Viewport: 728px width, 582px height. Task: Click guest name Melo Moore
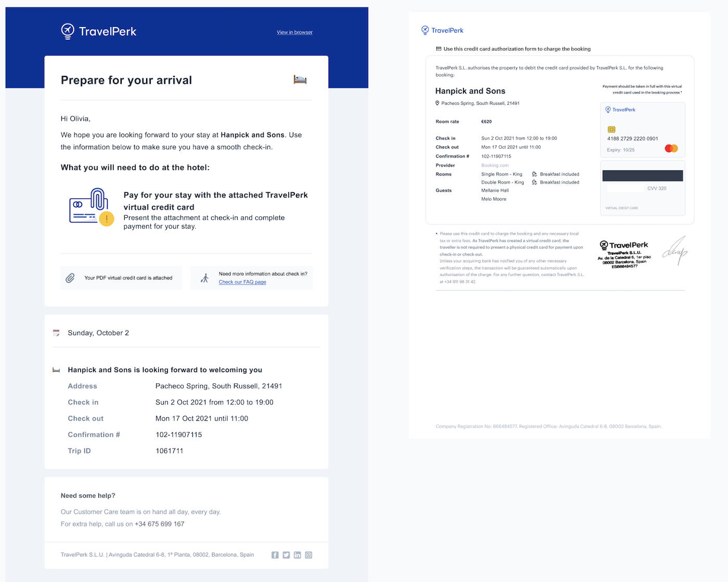click(494, 199)
